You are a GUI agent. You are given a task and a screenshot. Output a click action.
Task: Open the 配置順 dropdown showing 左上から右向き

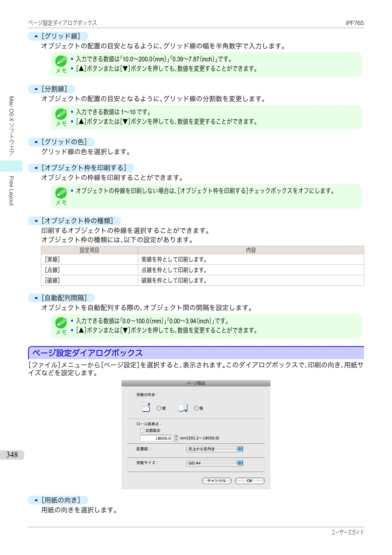tap(214, 449)
